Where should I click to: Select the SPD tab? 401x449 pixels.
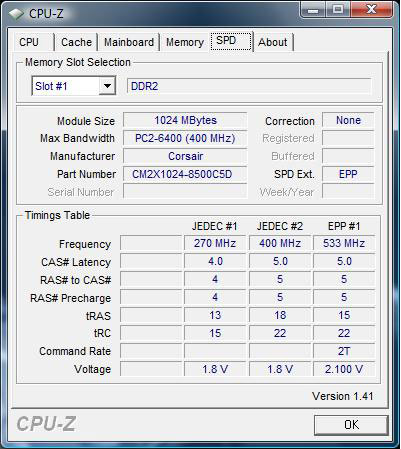coord(231,41)
